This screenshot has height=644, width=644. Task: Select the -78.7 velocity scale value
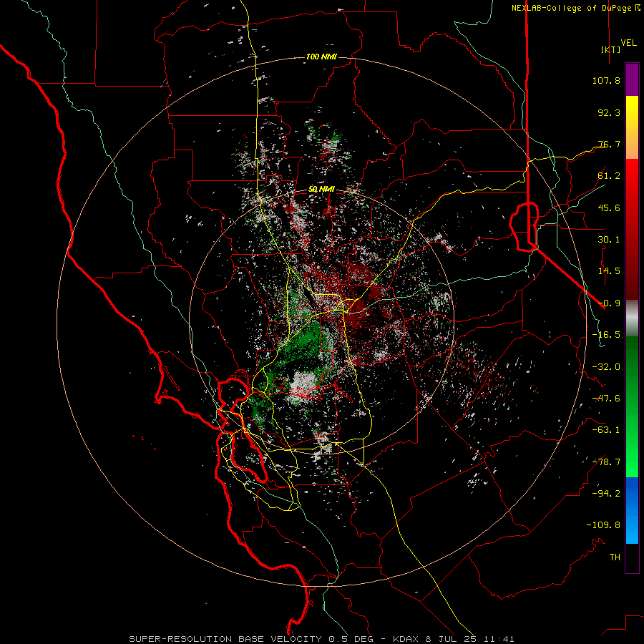point(606,462)
